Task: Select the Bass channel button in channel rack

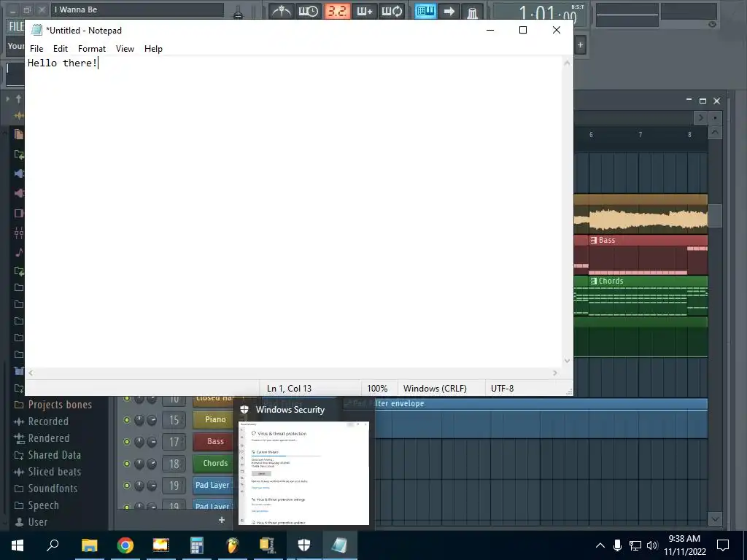Action: coord(213,441)
